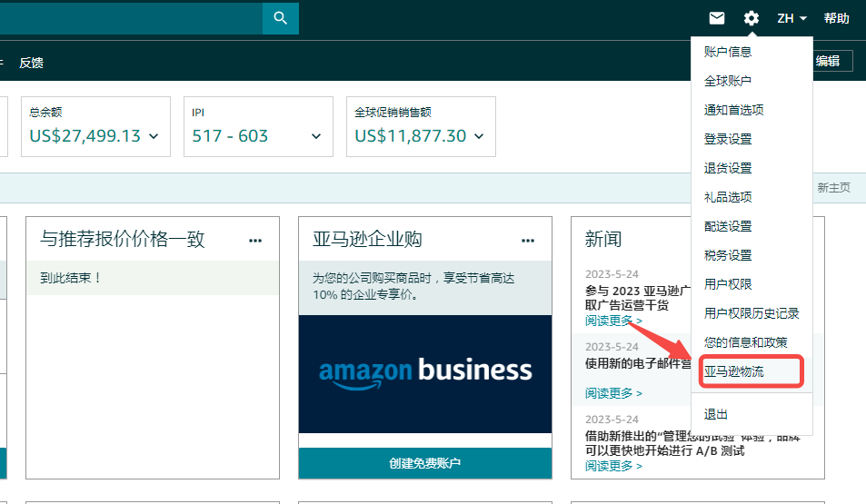Select 全球账户 from settings menu
The image size is (866, 504).
[x=728, y=81]
